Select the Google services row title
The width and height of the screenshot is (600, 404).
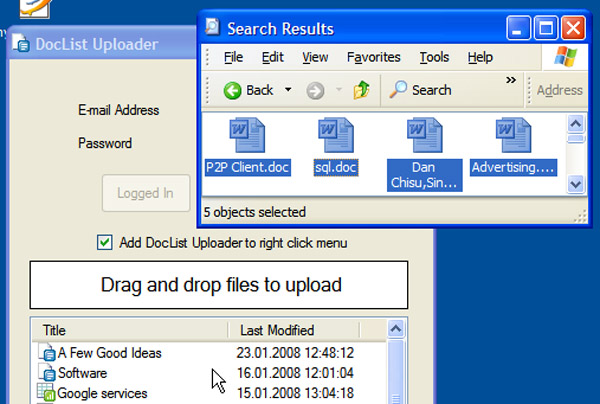coord(102,393)
